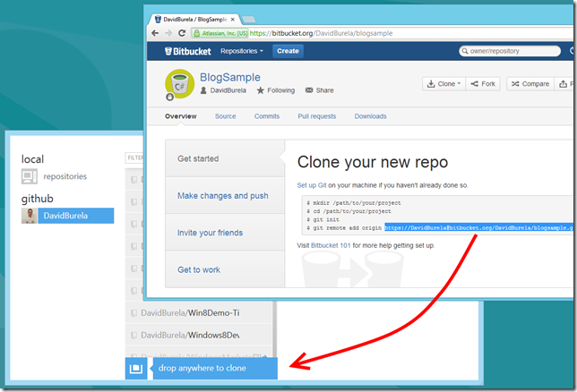The image size is (577, 392).
Task: Open DavidBurela/Win8Demo-Ti repository
Action: [198, 313]
